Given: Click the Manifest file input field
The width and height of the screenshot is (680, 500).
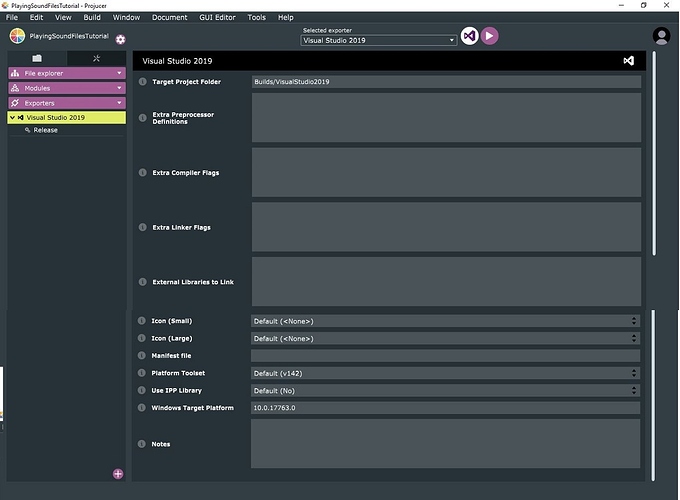Looking at the screenshot, I should tap(445, 356).
